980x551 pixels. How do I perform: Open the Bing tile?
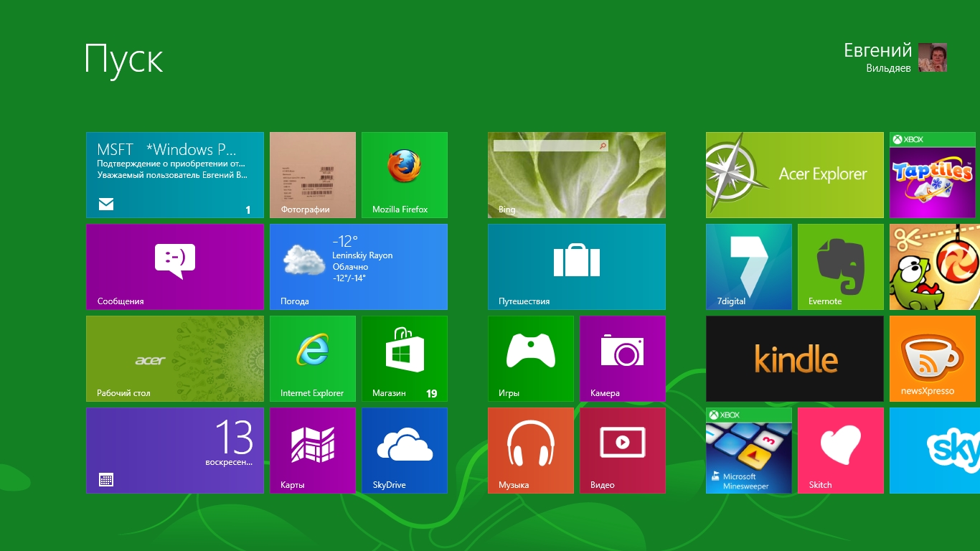[x=577, y=175]
